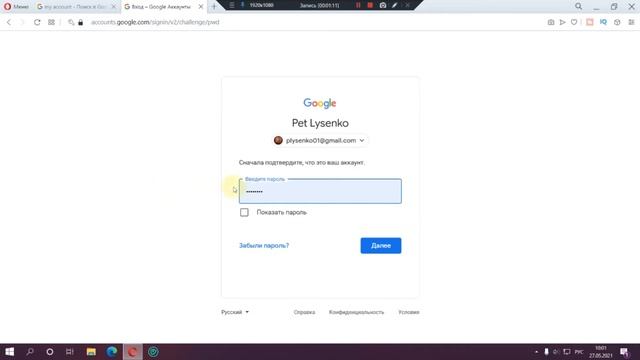The image size is (640, 360).
Task: Open the Speed Dial start page
Action: 51,22
